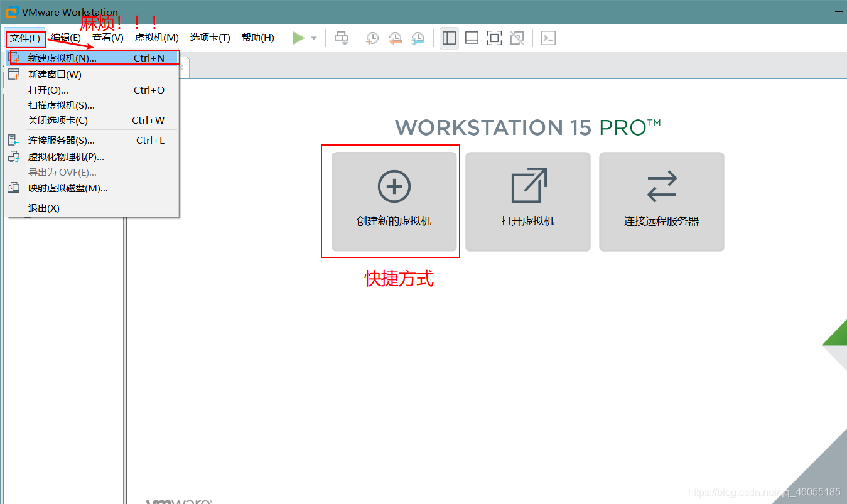Click the send Ctrl+Alt+Del toolbar icon
The height and width of the screenshot is (504, 847).
coord(341,38)
